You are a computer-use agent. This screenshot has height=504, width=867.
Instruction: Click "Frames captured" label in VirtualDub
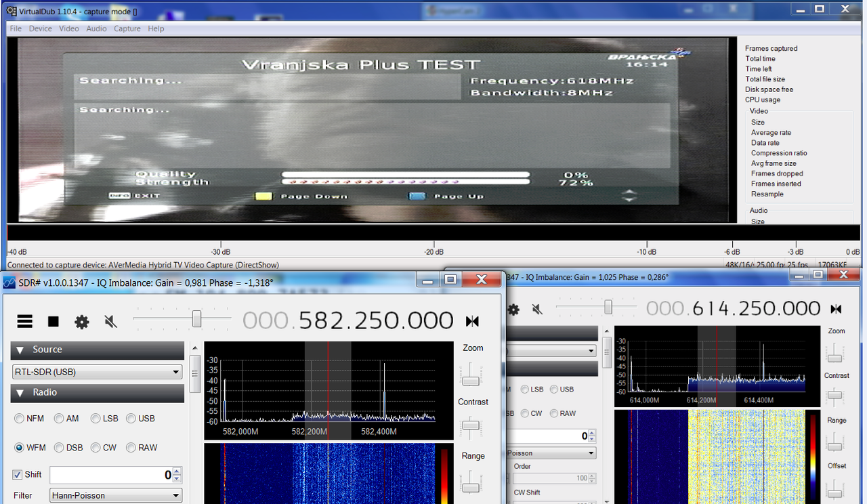(771, 49)
